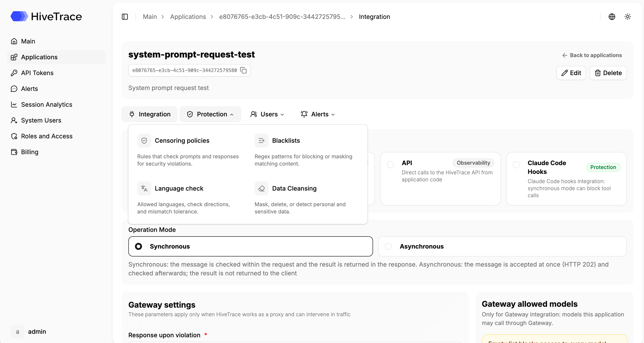Copy the application ID with copy icon

pos(243,70)
